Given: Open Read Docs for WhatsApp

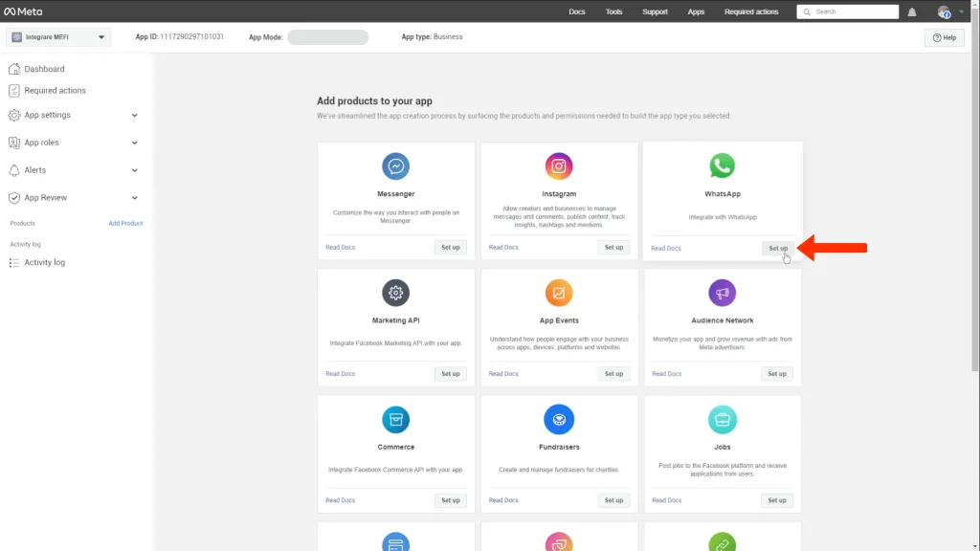Looking at the screenshot, I should click(666, 248).
